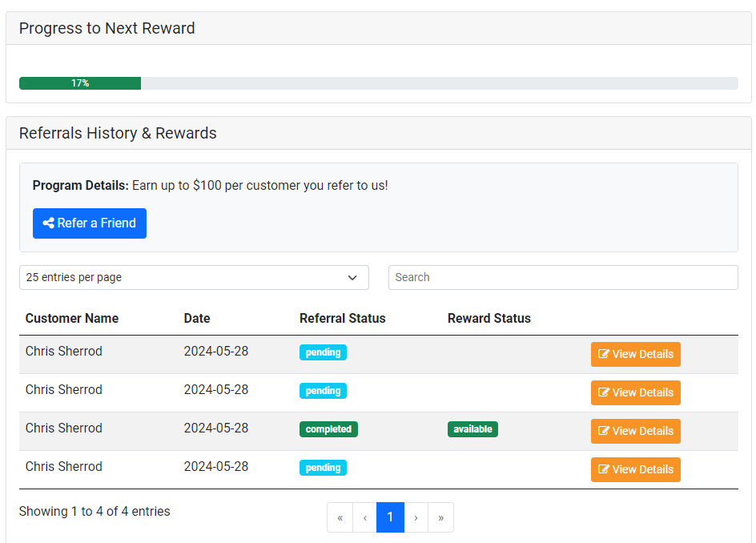
Task: Click the edit icon in the second row's View Details
Action: click(x=604, y=392)
